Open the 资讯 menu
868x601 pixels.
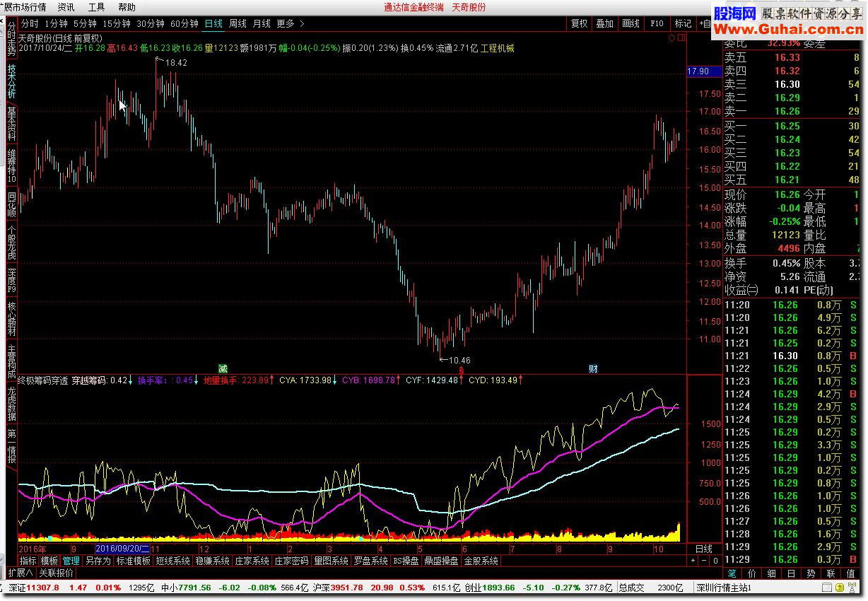[66, 7]
